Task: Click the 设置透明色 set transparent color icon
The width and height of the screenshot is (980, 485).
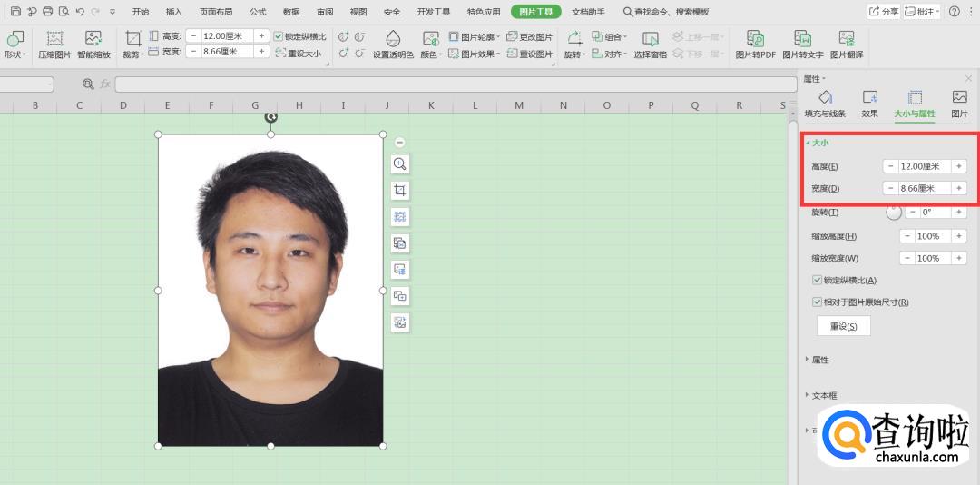Action: coord(393,39)
